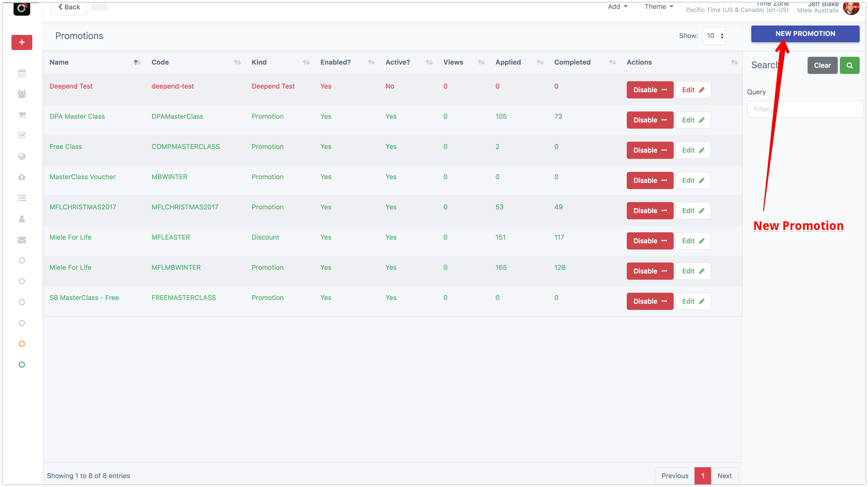Click the green circle icon in the sidebar
This screenshot has height=487, width=868.
click(x=22, y=365)
